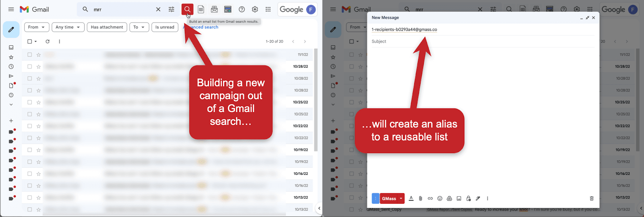Star the 11/1/22 email in left window
This screenshot has height=217, width=644.
pyautogui.click(x=39, y=55)
